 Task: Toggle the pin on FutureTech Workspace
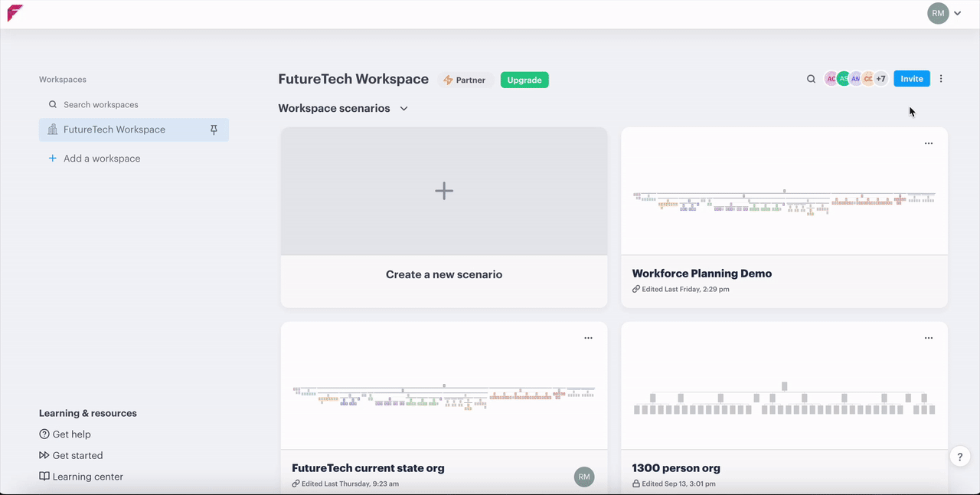[214, 130]
